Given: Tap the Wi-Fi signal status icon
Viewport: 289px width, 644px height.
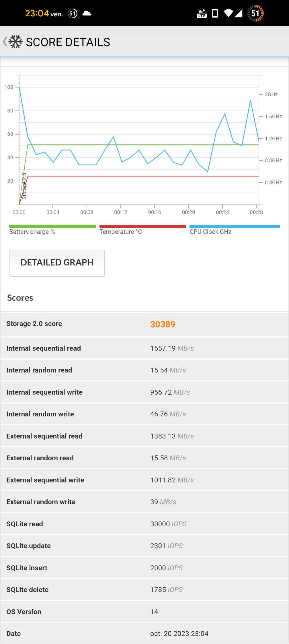Looking at the screenshot, I should coord(228,13).
